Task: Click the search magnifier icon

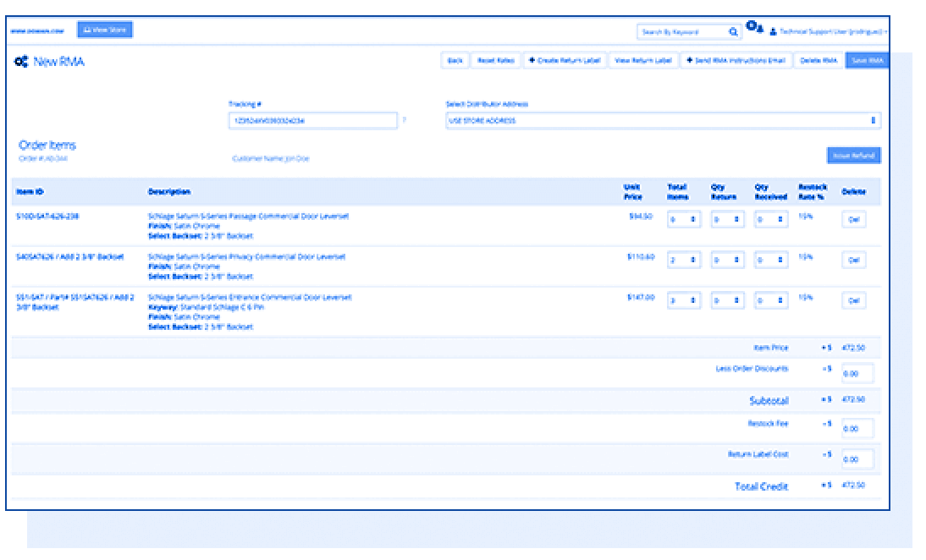Action: click(733, 32)
